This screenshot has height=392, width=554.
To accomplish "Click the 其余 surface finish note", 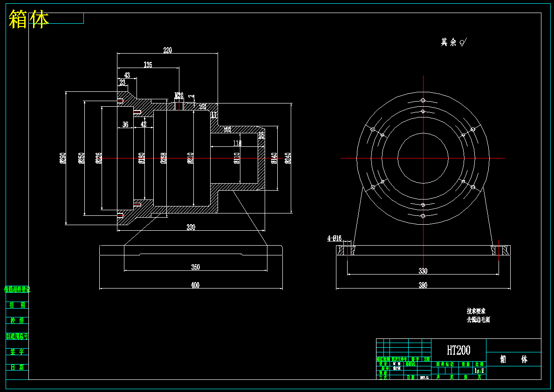I will [x=454, y=42].
